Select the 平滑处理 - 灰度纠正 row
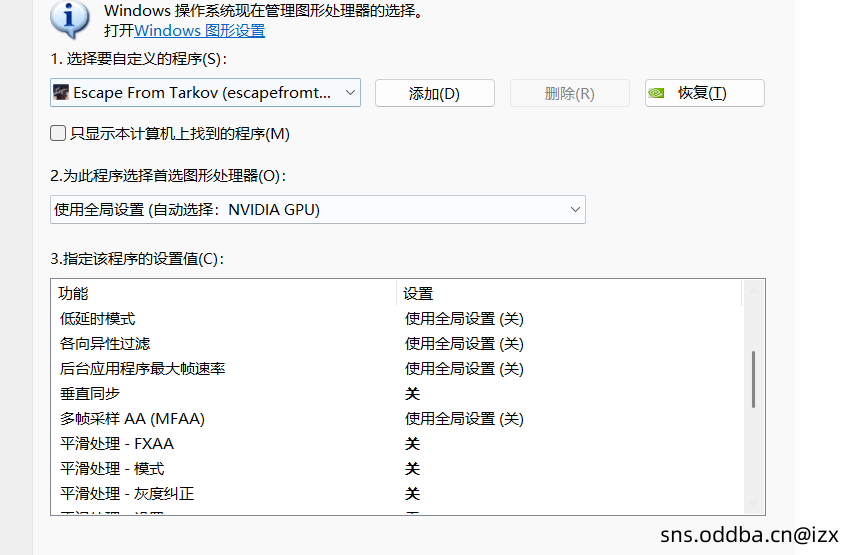The width and height of the screenshot is (847, 555). [x=396, y=493]
